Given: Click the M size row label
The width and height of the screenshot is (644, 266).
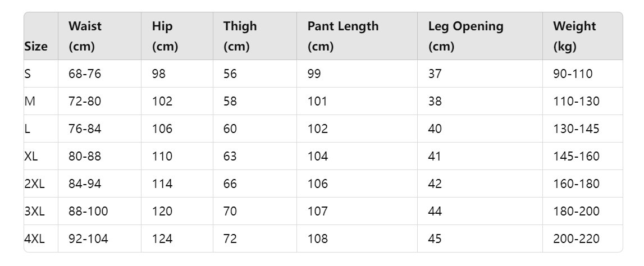Looking at the screenshot, I should [30, 102].
